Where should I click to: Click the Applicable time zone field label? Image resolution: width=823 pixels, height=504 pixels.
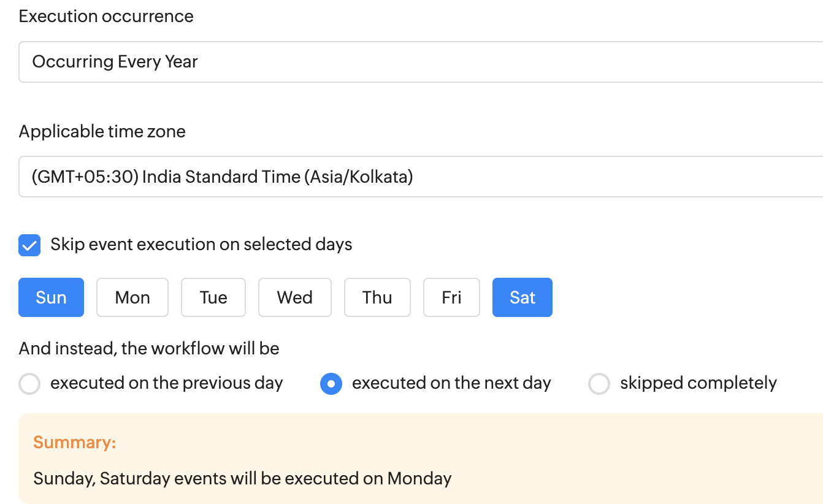point(102,131)
